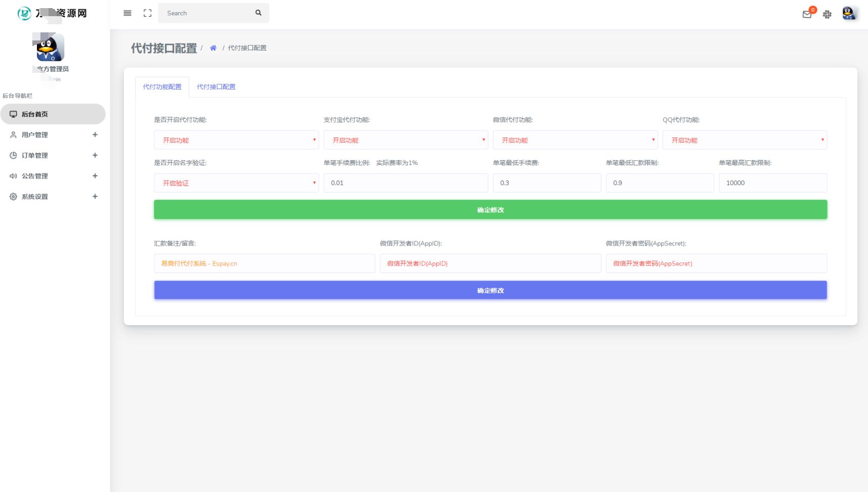The width and height of the screenshot is (868, 492).
Task: Expand the 系统设置 sidebar section
Action: (x=95, y=196)
